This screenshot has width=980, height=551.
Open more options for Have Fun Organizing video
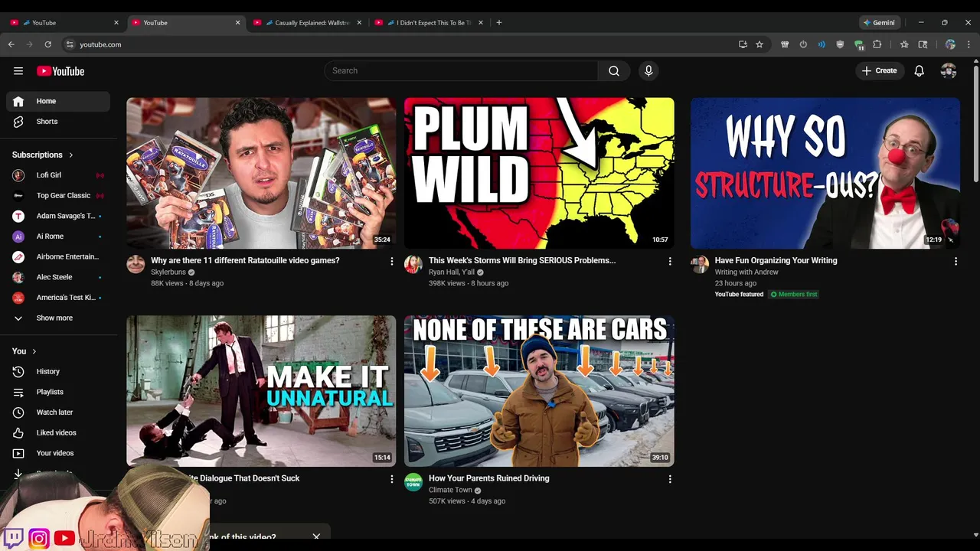pos(955,262)
